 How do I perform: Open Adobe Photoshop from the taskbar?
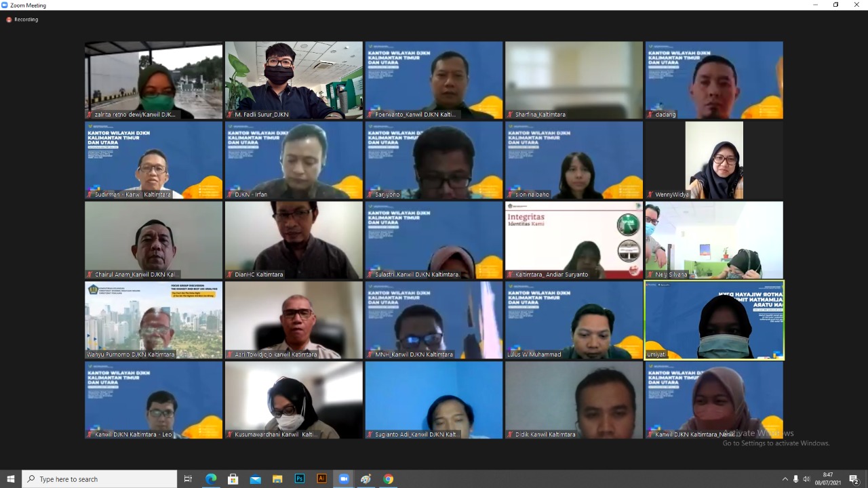click(299, 479)
